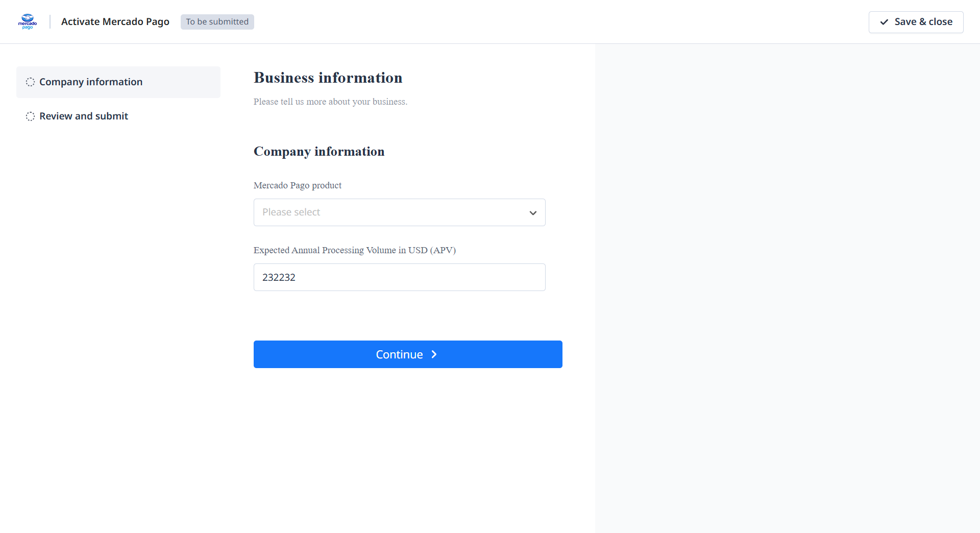Click the dashed circle beside Review and submit
Screen dimensions: 980x533
31,116
